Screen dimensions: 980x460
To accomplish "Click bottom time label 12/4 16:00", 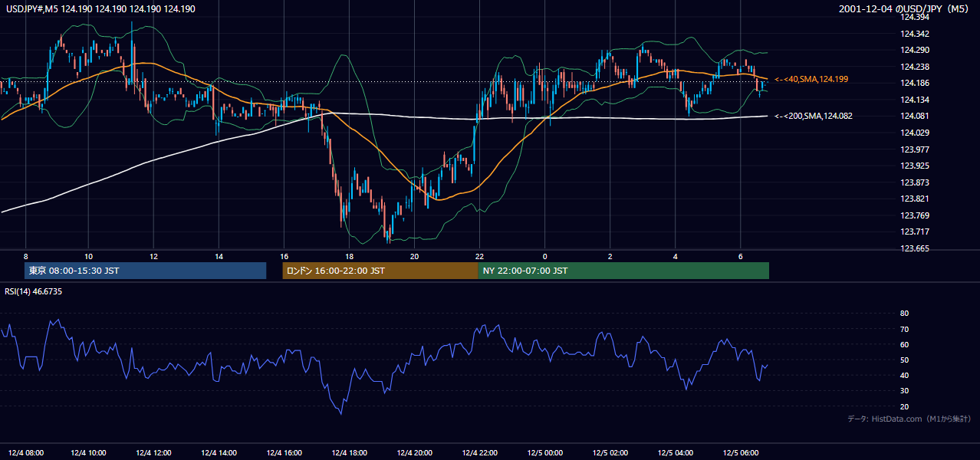I will [x=285, y=453].
